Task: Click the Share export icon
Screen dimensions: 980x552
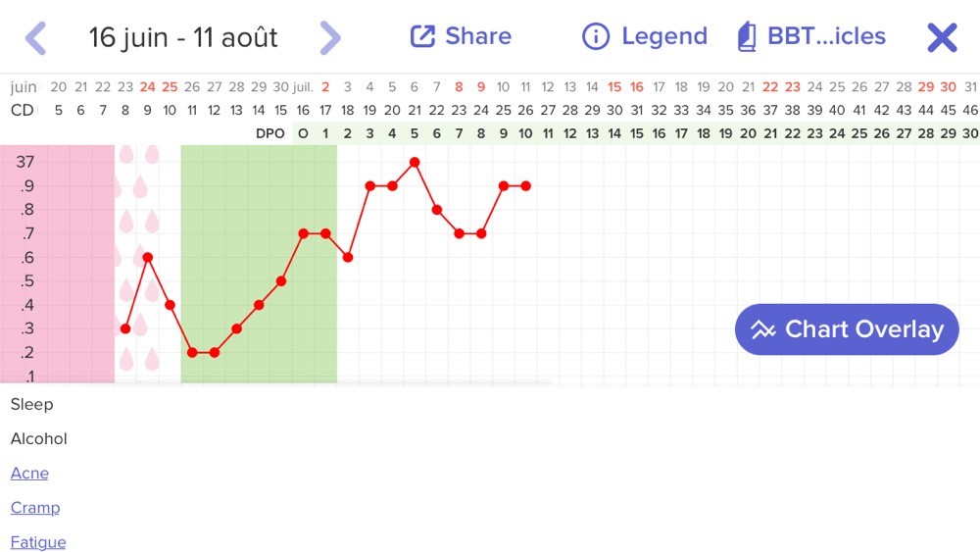Action: 422,36
